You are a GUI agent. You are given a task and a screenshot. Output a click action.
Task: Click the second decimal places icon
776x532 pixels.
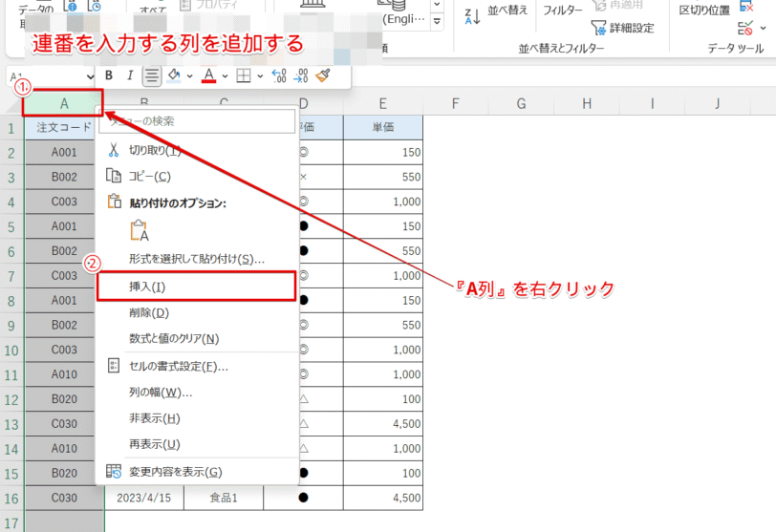click(301, 75)
